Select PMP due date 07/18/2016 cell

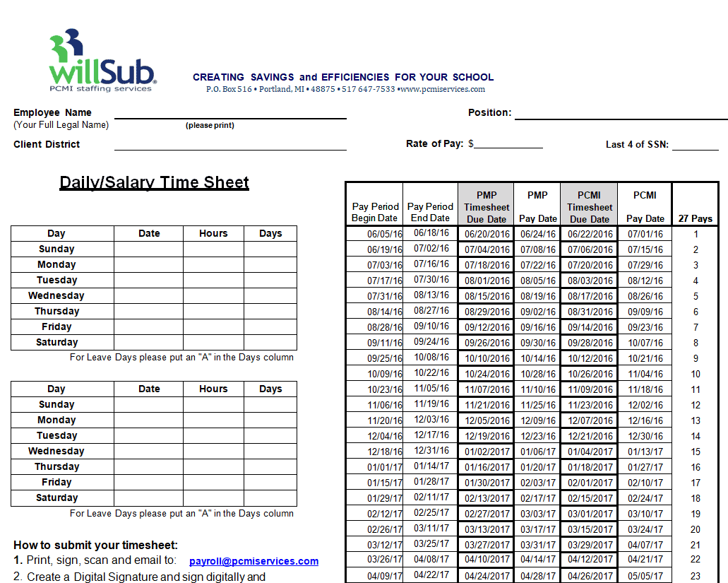click(x=487, y=265)
